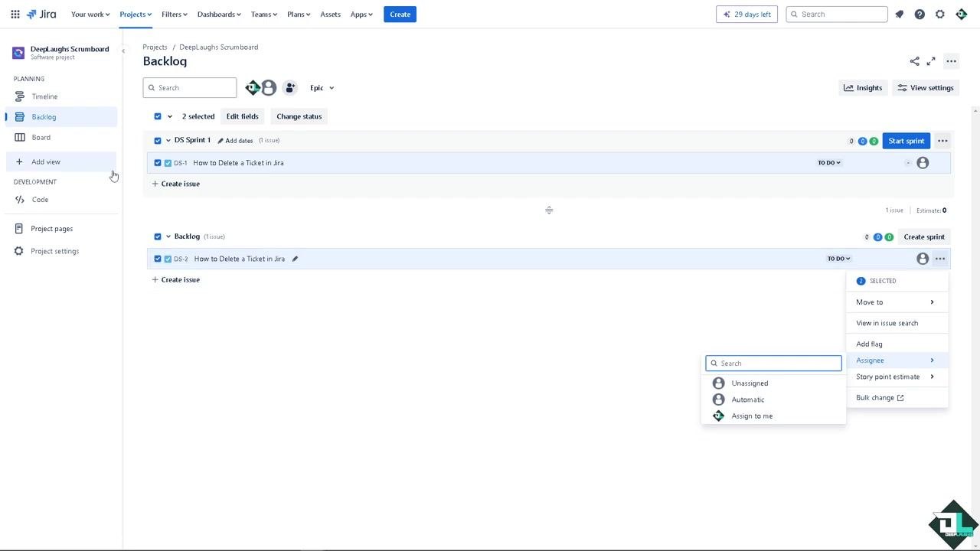Open the TO DO status dropdown on DS-2
This screenshot has height=551, width=980.
(x=838, y=259)
